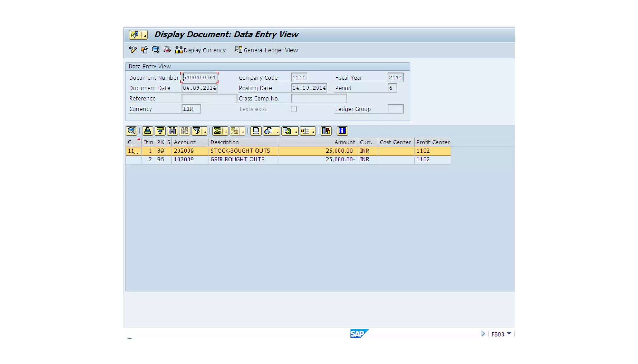The width and height of the screenshot is (638, 364).
Task: Select the display another document icon
Action: coord(144,50)
